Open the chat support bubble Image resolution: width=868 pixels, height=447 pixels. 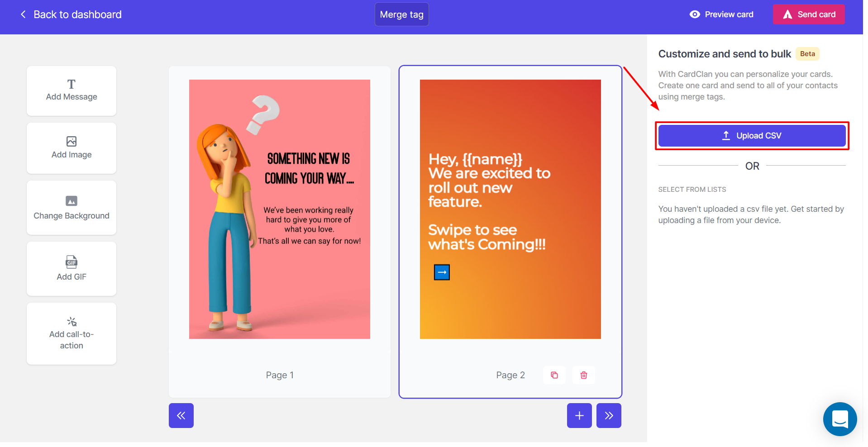[x=840, y=419]
